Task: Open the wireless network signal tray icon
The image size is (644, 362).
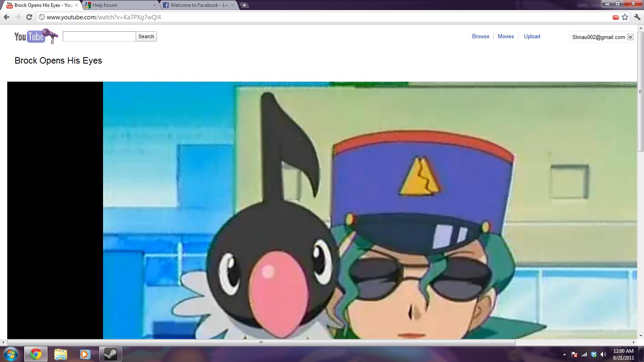Action: 584,354
